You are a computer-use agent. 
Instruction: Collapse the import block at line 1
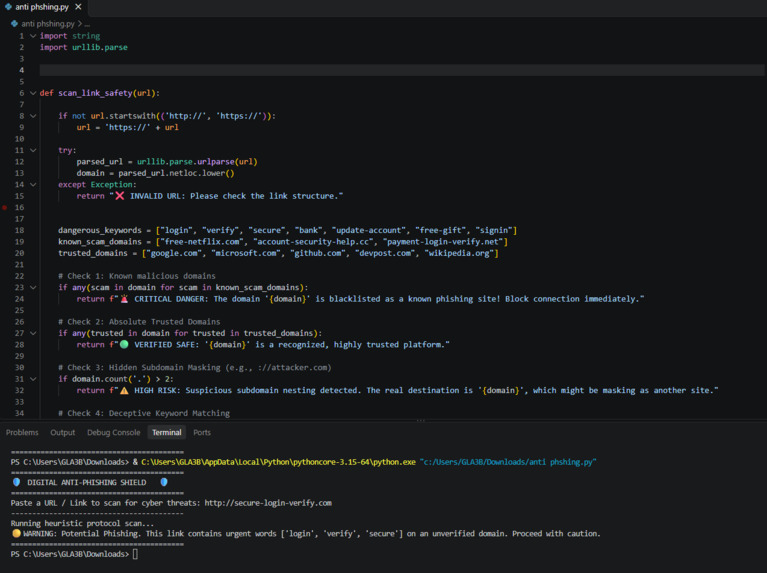(33, 36)
